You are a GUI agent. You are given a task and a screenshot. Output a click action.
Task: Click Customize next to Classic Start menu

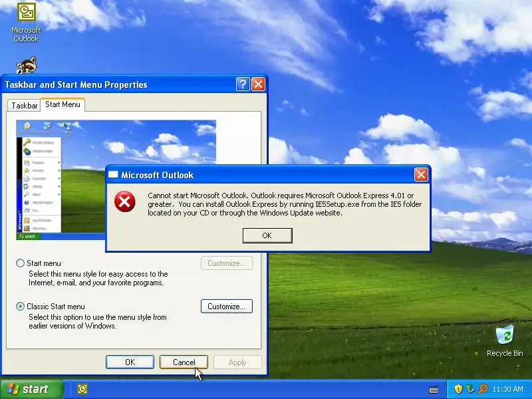[226, 306]
